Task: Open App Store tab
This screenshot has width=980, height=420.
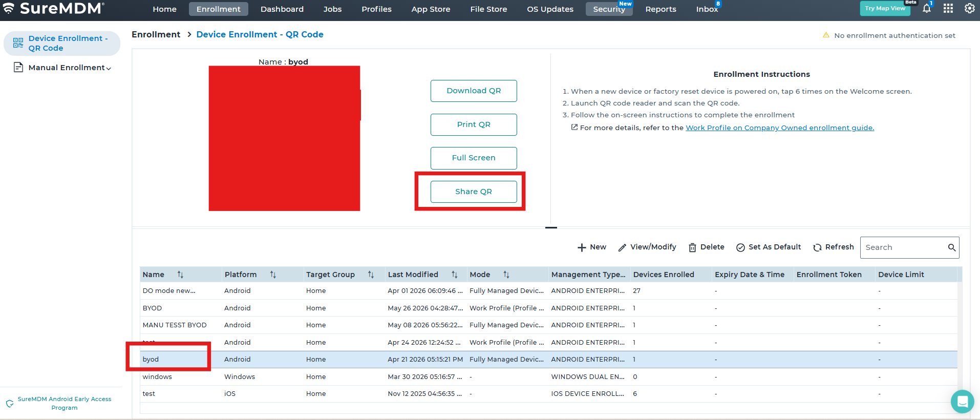Action: (431, 9)
